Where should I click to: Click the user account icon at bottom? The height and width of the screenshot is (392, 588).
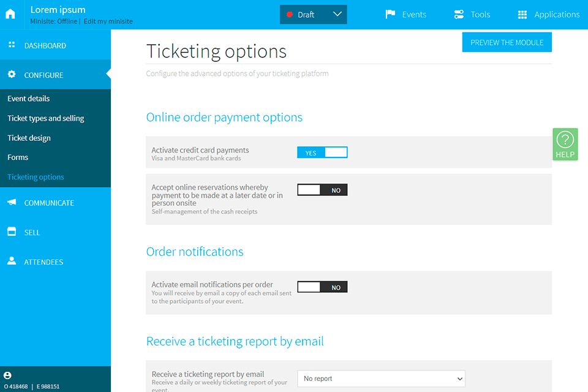(7, 375)
